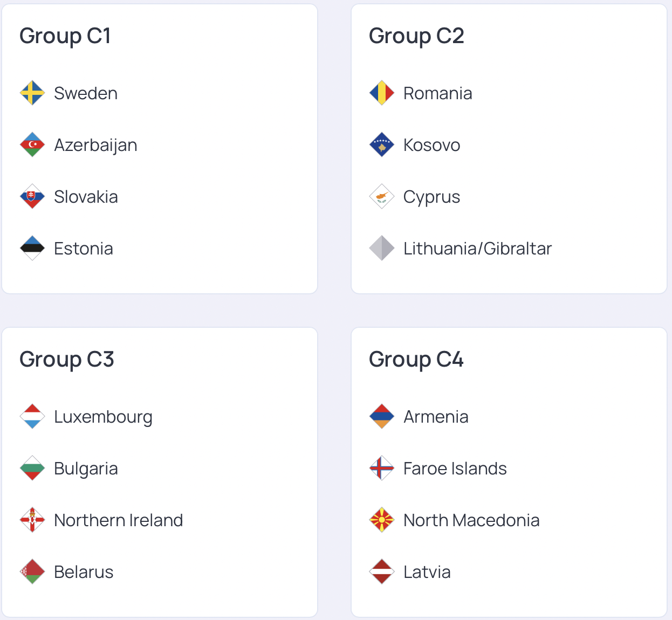This screenshot has height=620, width=672.
Task: Click the Azerbaijan flag icon
Action: (32, 145)
